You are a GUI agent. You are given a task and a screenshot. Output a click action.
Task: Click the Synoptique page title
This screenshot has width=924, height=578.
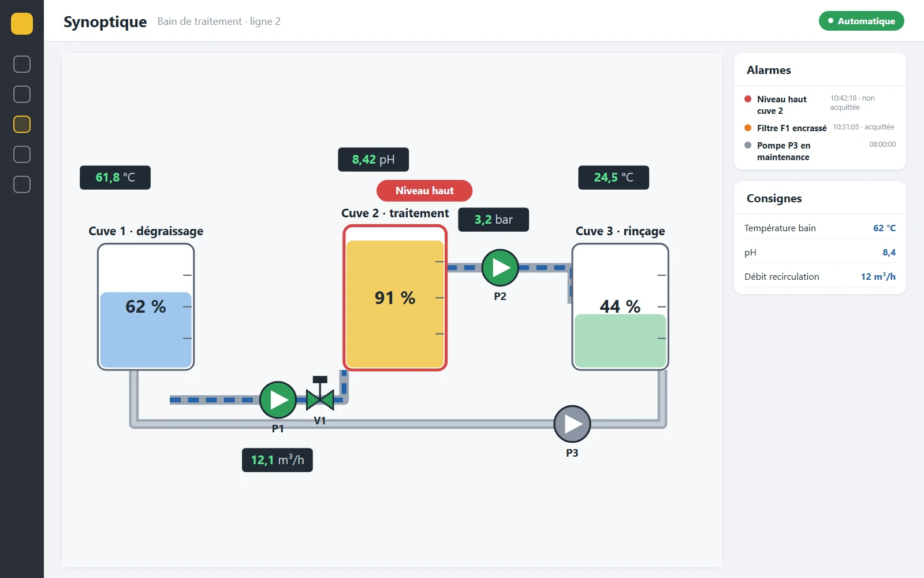point(105,21)
